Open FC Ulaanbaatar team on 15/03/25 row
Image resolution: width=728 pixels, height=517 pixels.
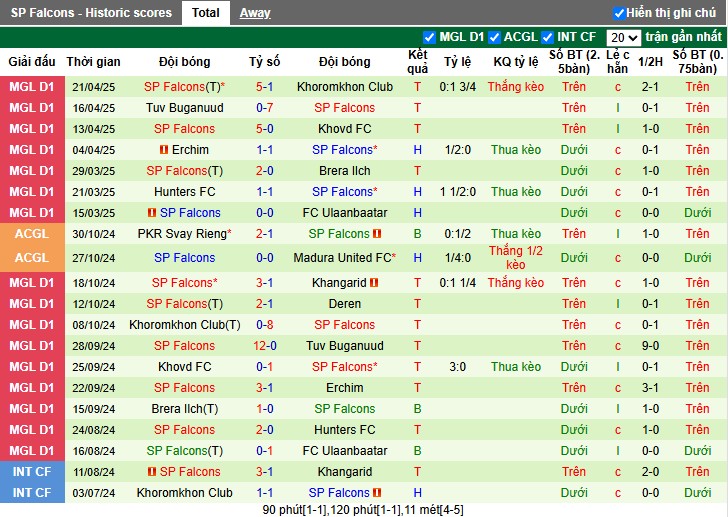[345, 213]
